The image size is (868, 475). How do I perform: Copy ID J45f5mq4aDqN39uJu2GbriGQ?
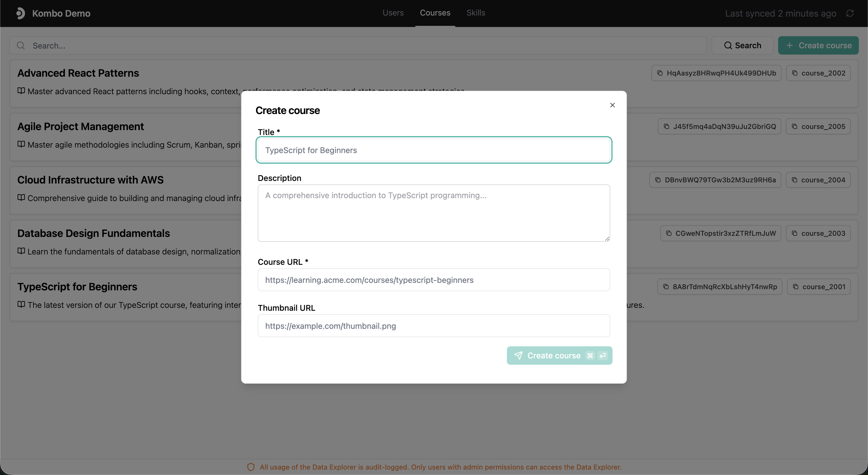coord(719,126)
